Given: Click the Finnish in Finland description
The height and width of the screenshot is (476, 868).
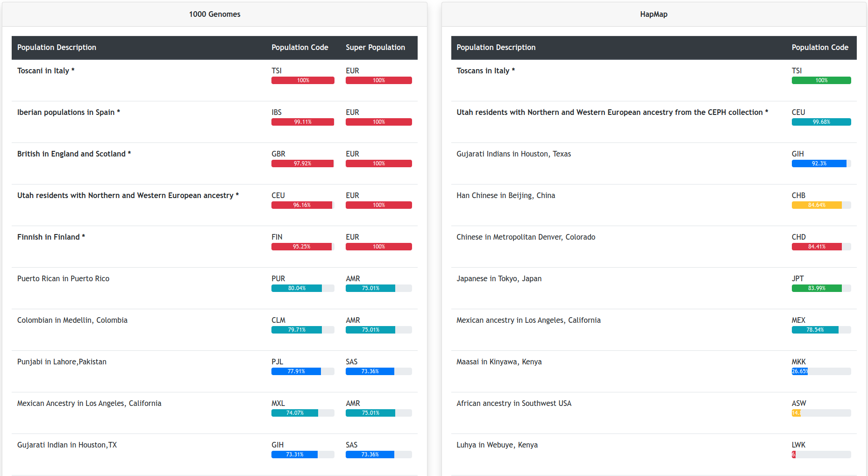Looking at the screenshot, I should (x=51, y=237).
